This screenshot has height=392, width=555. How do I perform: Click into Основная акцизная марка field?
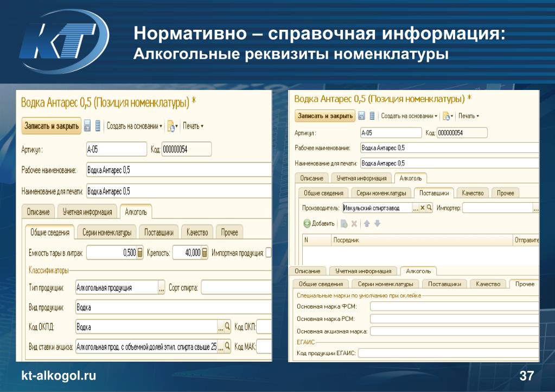(455, 331)
